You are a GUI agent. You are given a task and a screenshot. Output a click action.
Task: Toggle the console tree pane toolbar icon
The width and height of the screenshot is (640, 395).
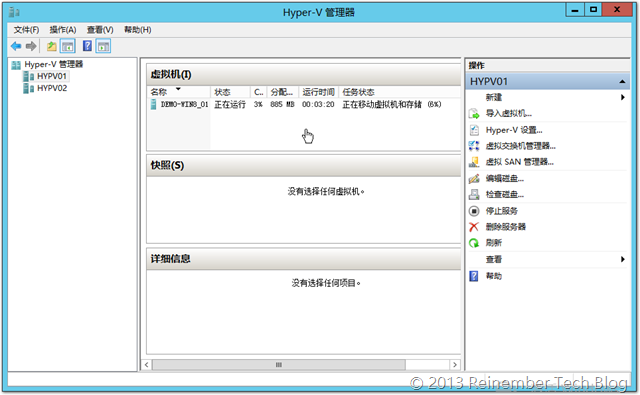click(67, 46)
